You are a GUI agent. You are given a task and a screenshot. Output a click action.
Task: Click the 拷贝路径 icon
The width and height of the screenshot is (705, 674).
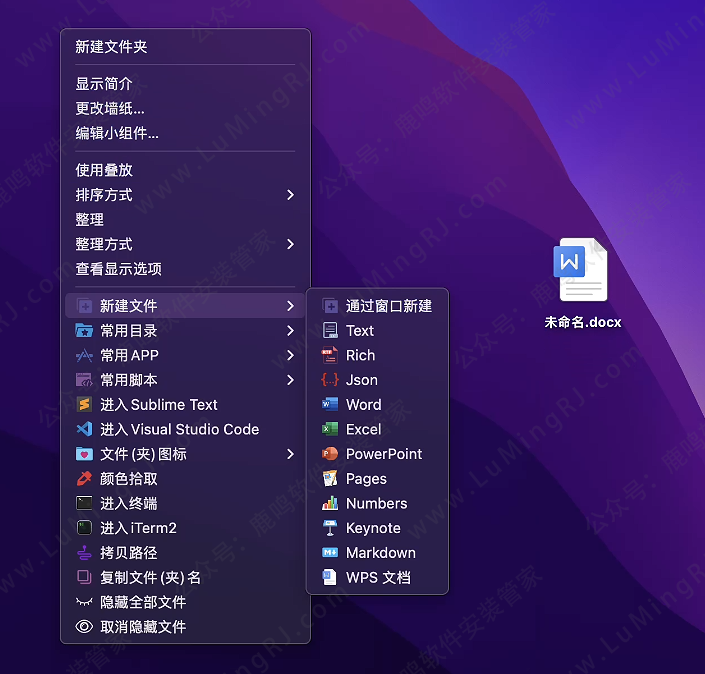coord(84,553)
